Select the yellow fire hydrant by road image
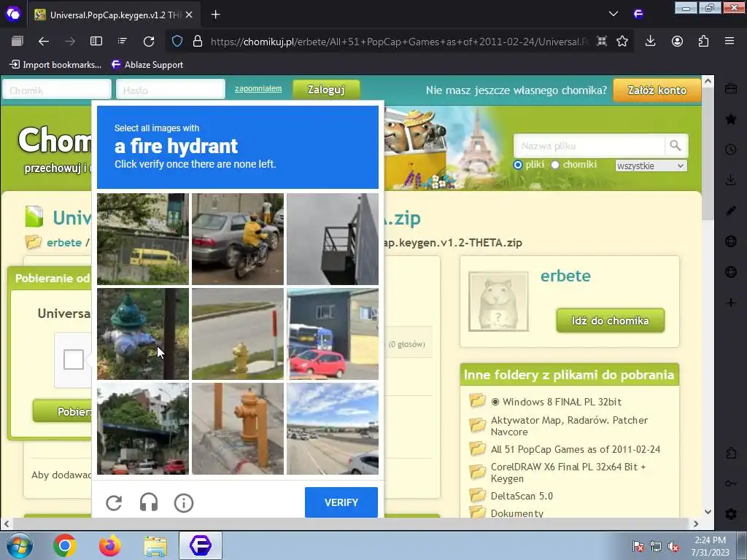 tap(238, 334)
